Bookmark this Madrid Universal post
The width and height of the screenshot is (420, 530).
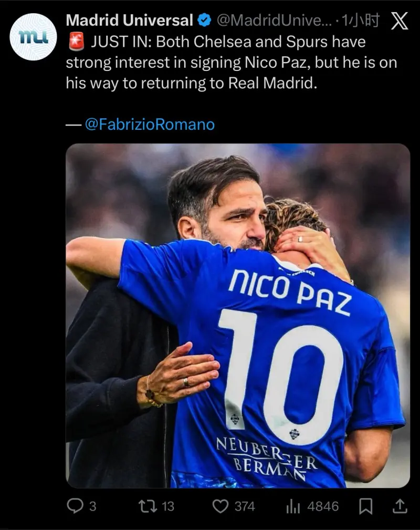[365, 506]
